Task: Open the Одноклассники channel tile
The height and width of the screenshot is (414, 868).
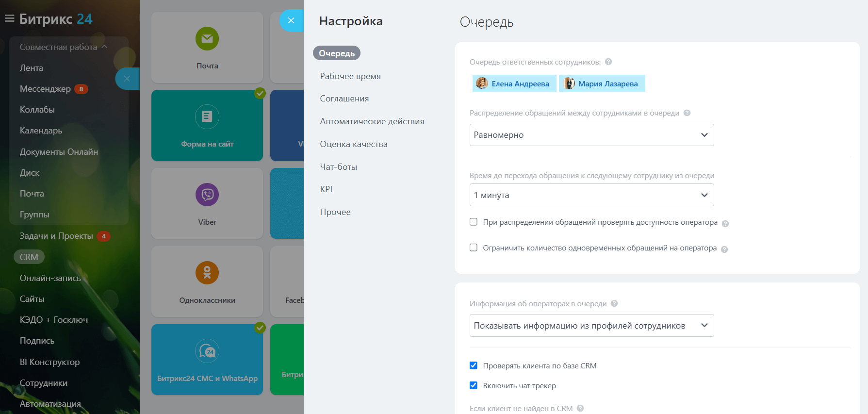Action: click(x=207, y=282)
